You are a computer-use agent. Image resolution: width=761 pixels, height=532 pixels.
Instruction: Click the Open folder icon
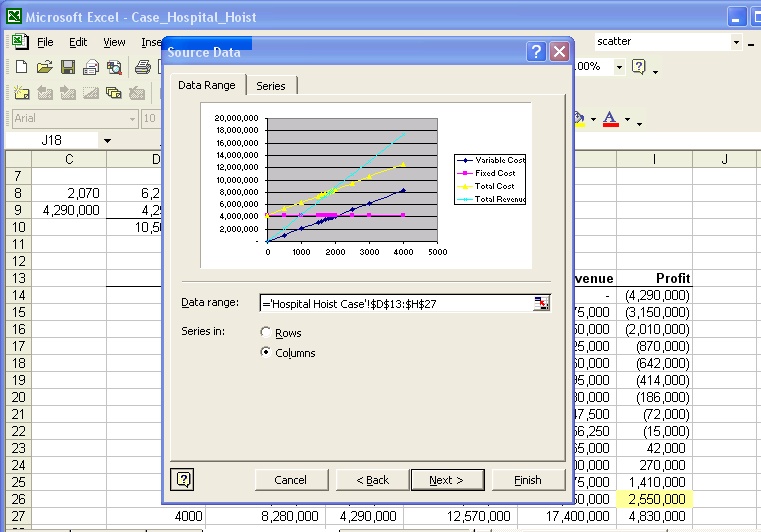[44, 67]
